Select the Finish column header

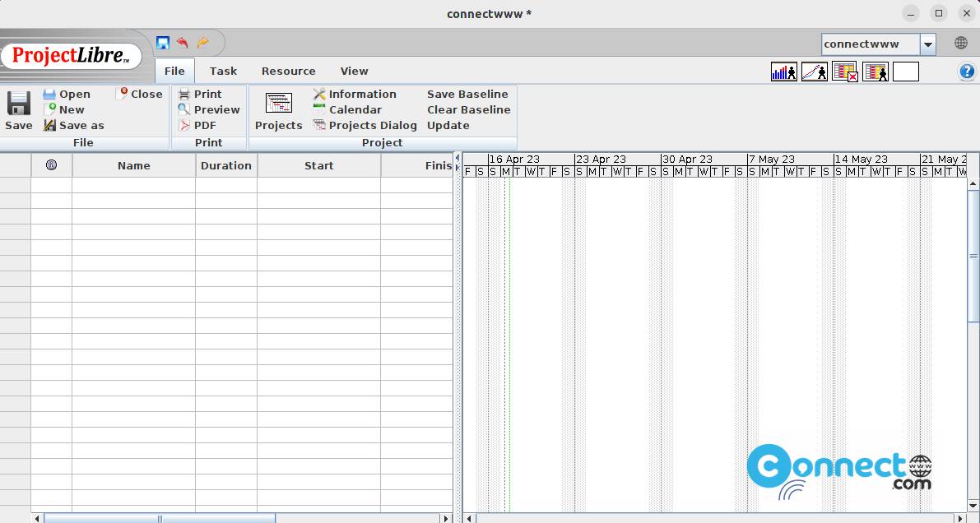point(417,165)
